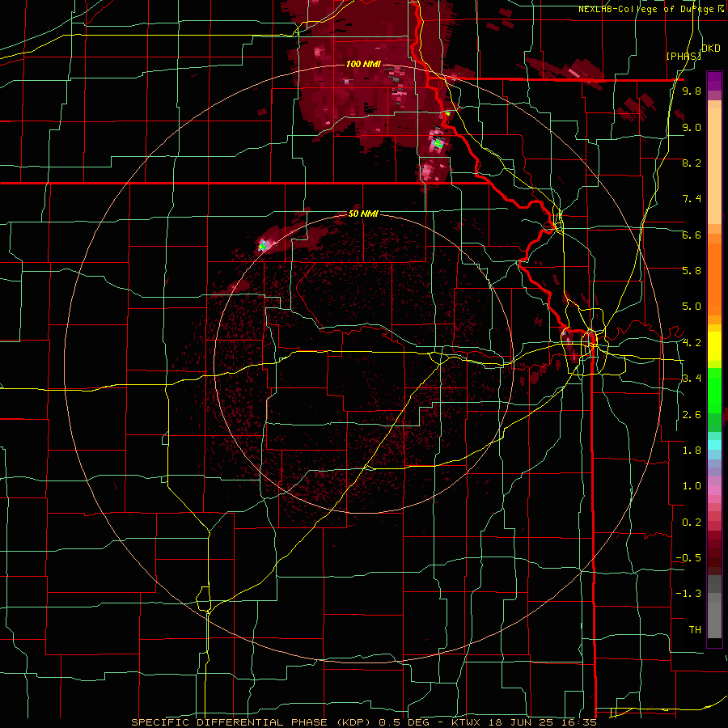Click the 0.2 value on the color scale
The image size is (728, 728).
(692, 523)
